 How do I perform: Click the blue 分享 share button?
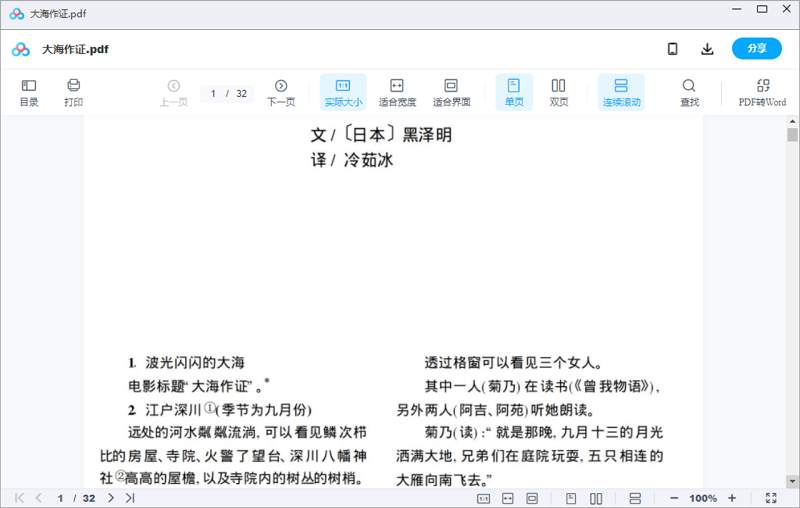click(x=757, y=49)
